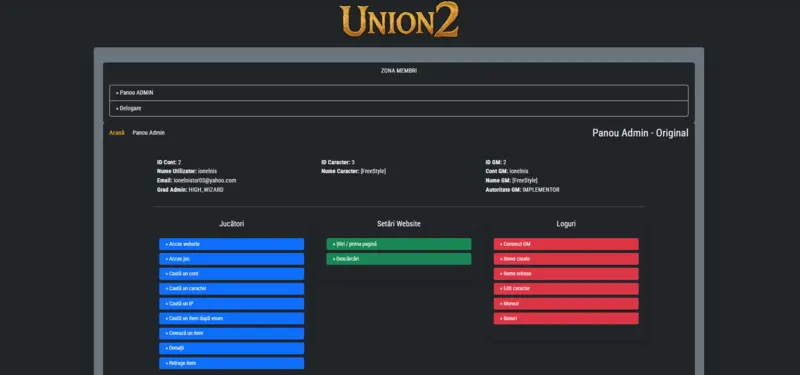This screenshot has height=375, width=800.
Task: Click Caută un item după vnum
Action: [x=232, y=318]
